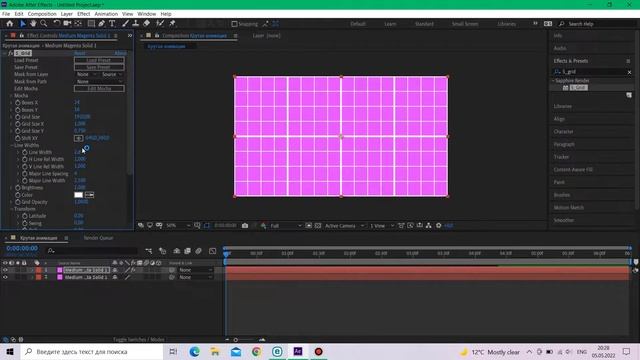The height and width of the screenshot is (360, 640).
Task: Open After Effects from the taskbar
Action: click(298, 351)
